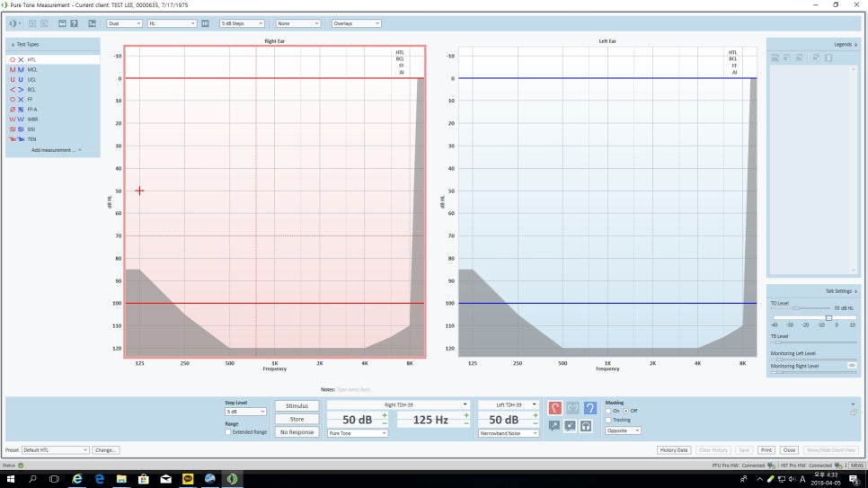Open the Default HTL preset dropdown

[55, 449]
